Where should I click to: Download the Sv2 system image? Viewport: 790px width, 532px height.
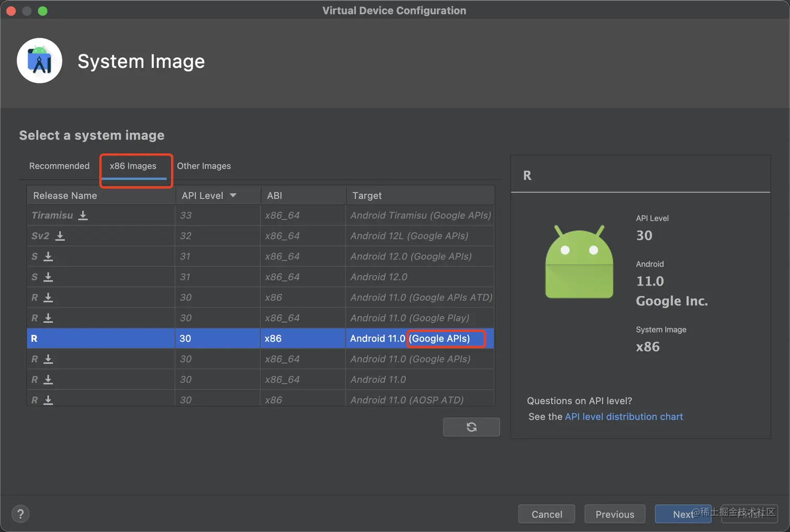point(60,235)
